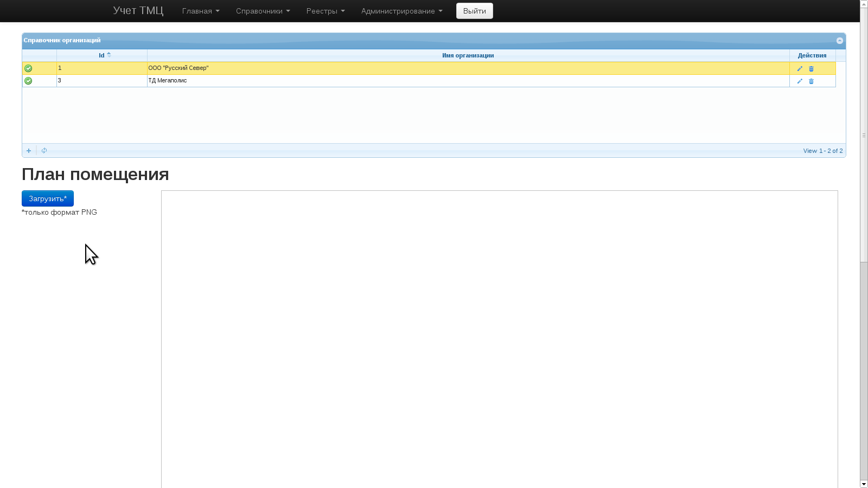
Task: Sort the table by Id column
Action: [101, 55]
